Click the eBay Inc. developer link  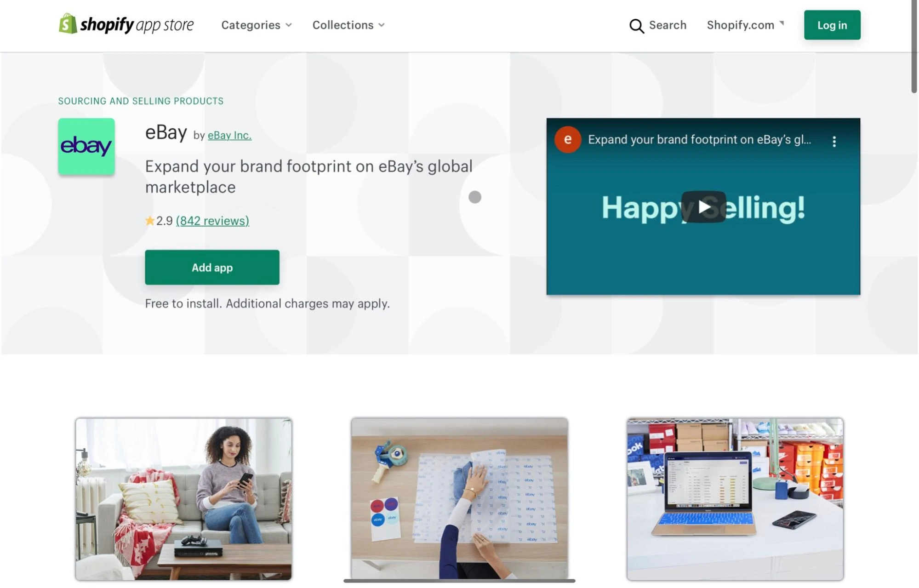click(x=229, y=135)
